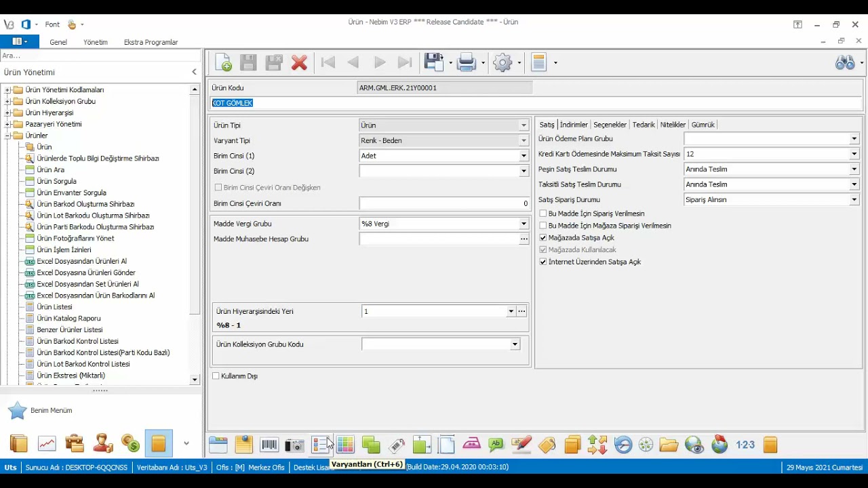Click the red marker highlight icon
The width and height of the screenshot is (868, 488).
pos(521,445)
